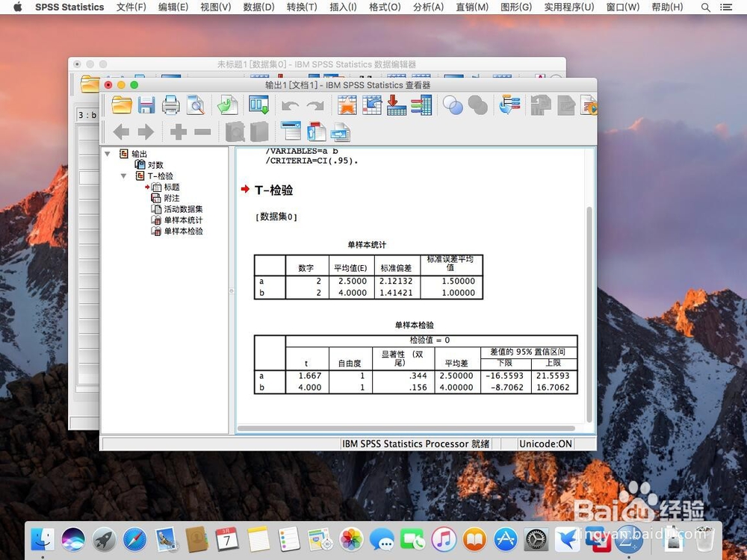This screenshot has height=560, width=747.
Task: Open App Store from the Dock
Action: pyautogui.click(x=506, y=539)
